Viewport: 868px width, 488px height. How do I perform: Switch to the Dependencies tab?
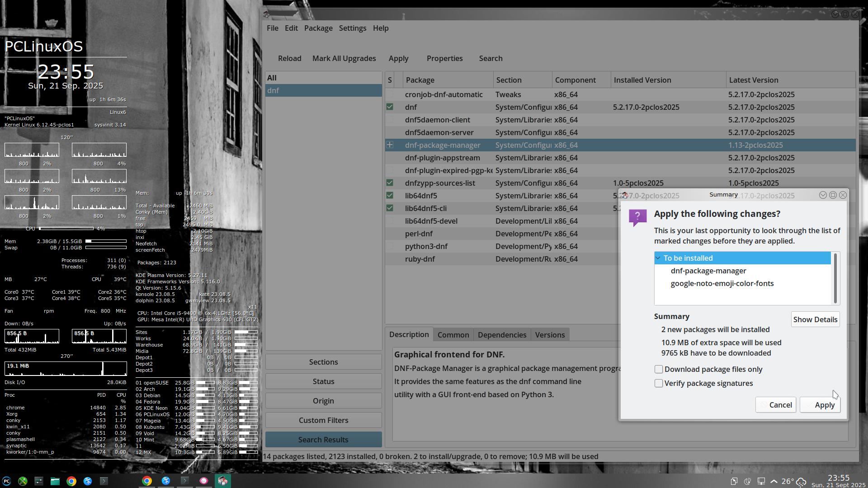pos(502,335)
